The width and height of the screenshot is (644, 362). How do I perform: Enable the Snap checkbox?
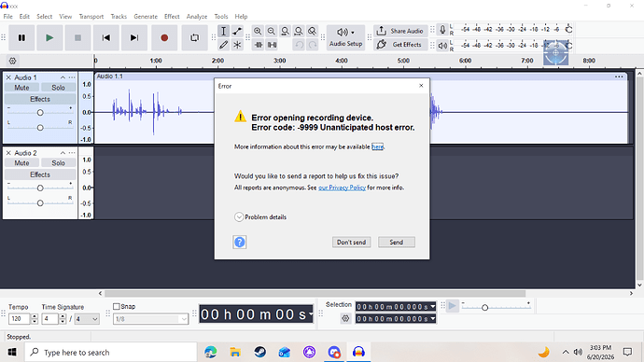[117, 307]
